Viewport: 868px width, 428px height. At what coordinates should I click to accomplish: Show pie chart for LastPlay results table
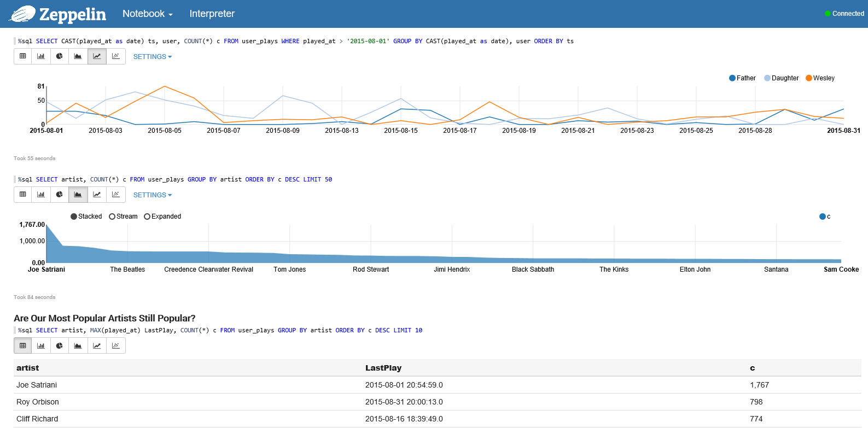[60, 345]
